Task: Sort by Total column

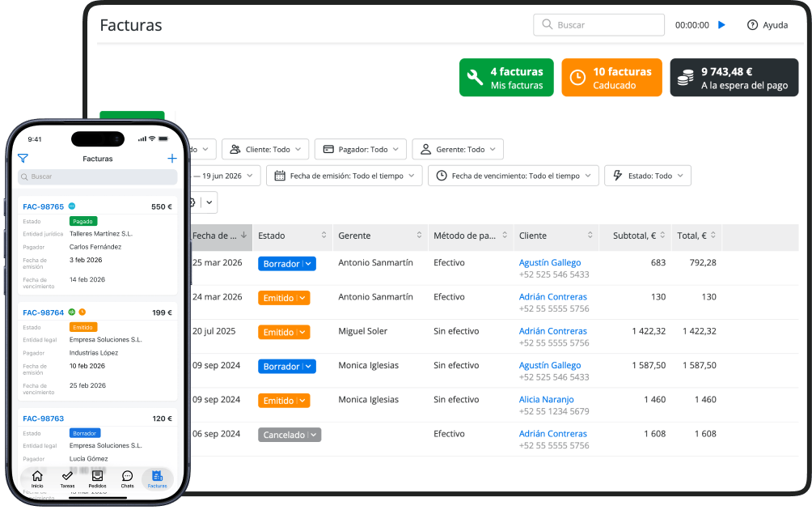Action: click(x=696, y=236)
